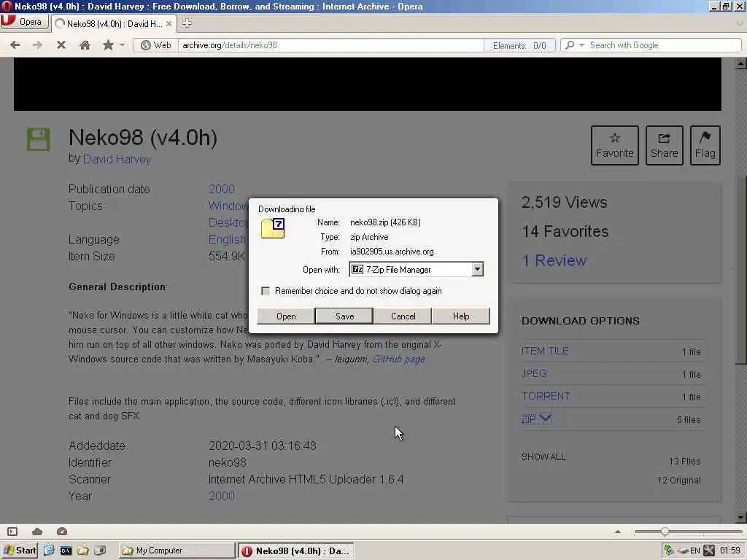Select the Neko98 (v4.0h) browser tab
The image size is (747, 560).
[113, 23]
